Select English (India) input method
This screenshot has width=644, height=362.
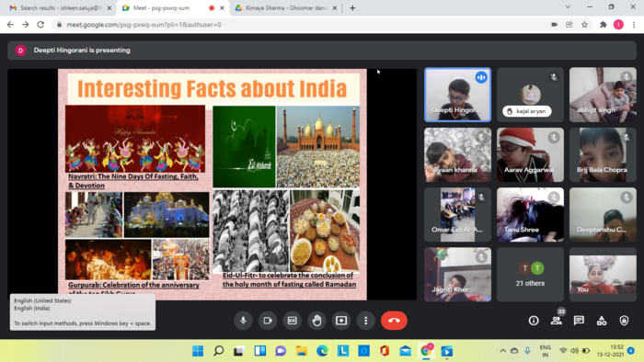[32, 309]
